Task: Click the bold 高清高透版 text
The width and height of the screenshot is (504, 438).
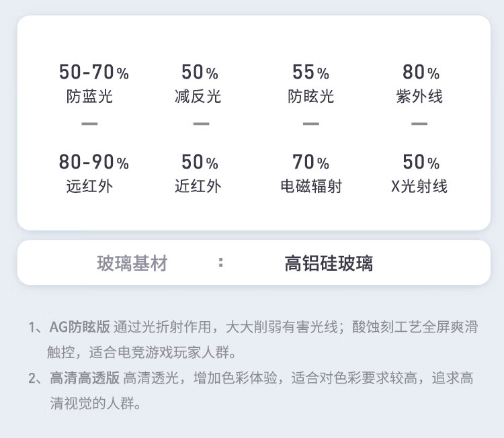Action: [84, 378]
